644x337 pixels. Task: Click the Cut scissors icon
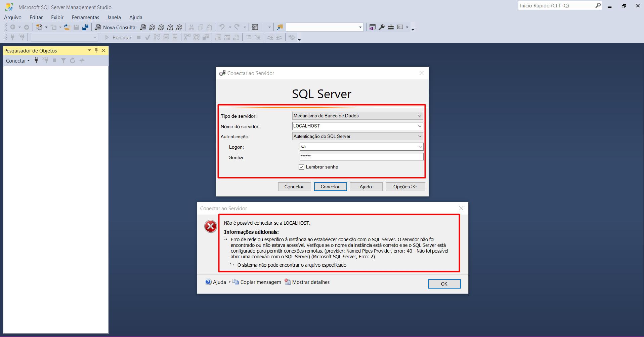(191, 27)
